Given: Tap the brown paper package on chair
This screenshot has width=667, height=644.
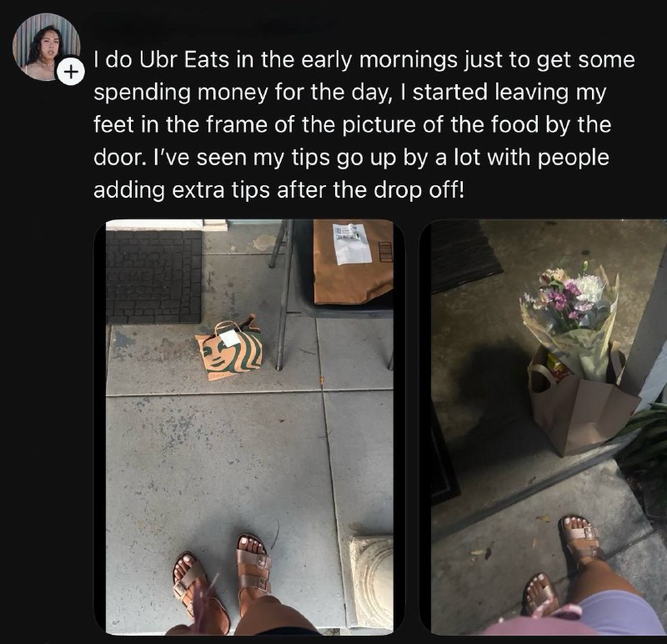Looking at the screenshot, I should [x=353, y=262].
